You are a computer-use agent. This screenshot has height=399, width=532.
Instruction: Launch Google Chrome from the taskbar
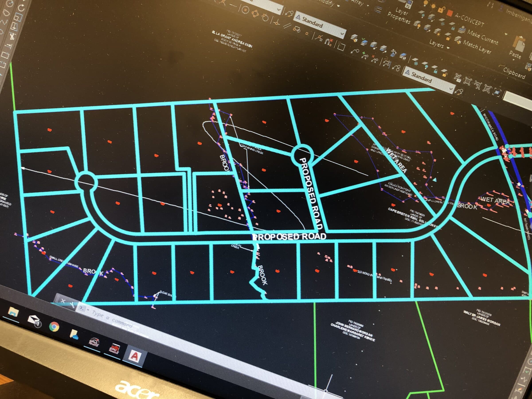[x=54, y=327]
